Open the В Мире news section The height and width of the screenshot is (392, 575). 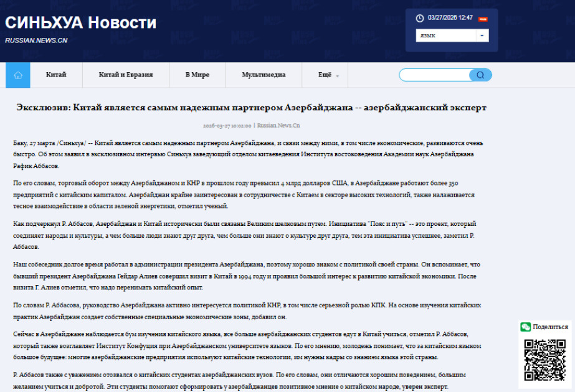pos(197,75)
